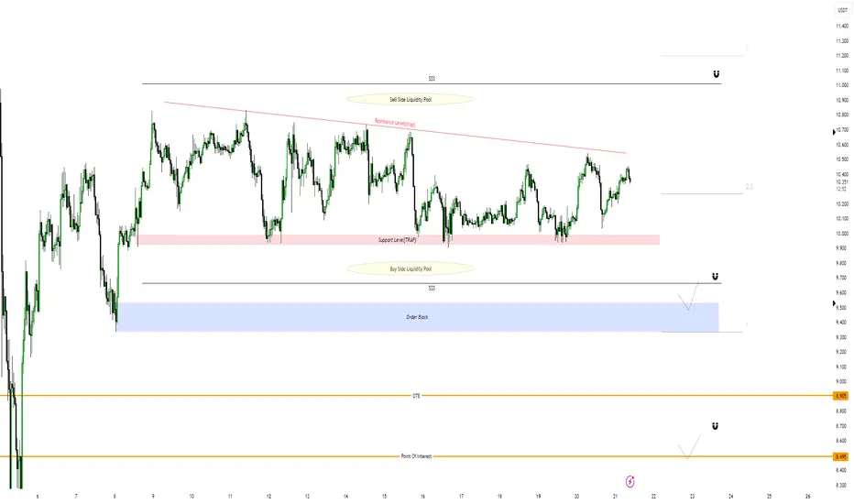Click the date label 6 on time axis
This screenshot has height=504, width=854.
(38, 497)
